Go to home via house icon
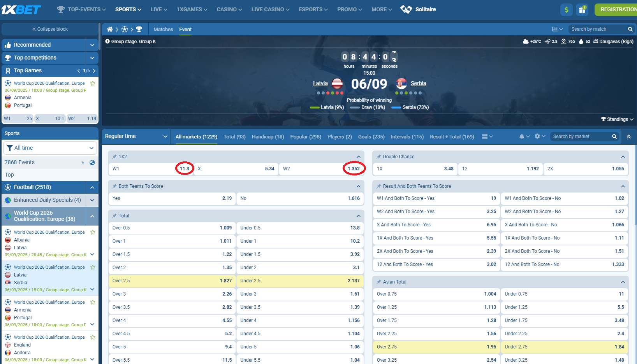Screen dimensions: 637x364 (110, 29)
